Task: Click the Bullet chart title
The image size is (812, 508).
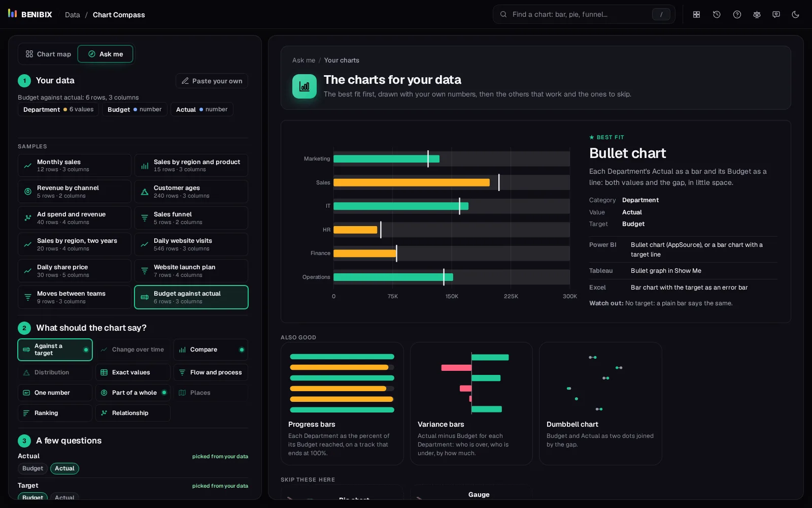Action: [x=627, y=153]
